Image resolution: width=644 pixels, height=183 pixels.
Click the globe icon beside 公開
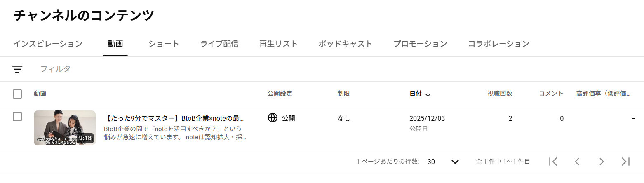pos(273,118)
